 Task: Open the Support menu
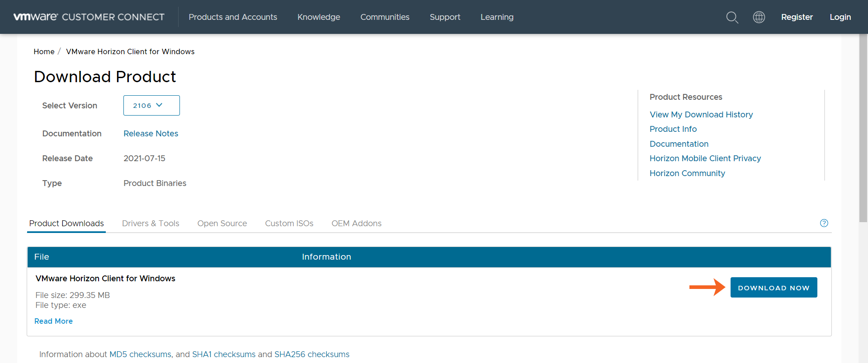coord(445,17)
